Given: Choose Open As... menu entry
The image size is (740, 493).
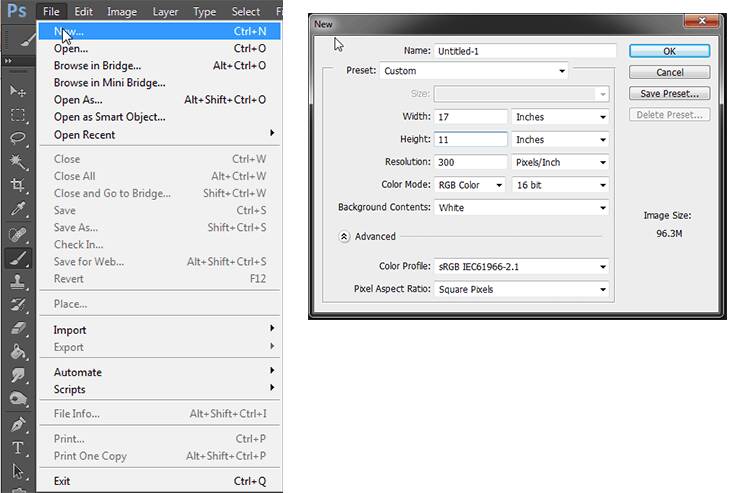Looking at the screenshot, I should tap(160, 100).
